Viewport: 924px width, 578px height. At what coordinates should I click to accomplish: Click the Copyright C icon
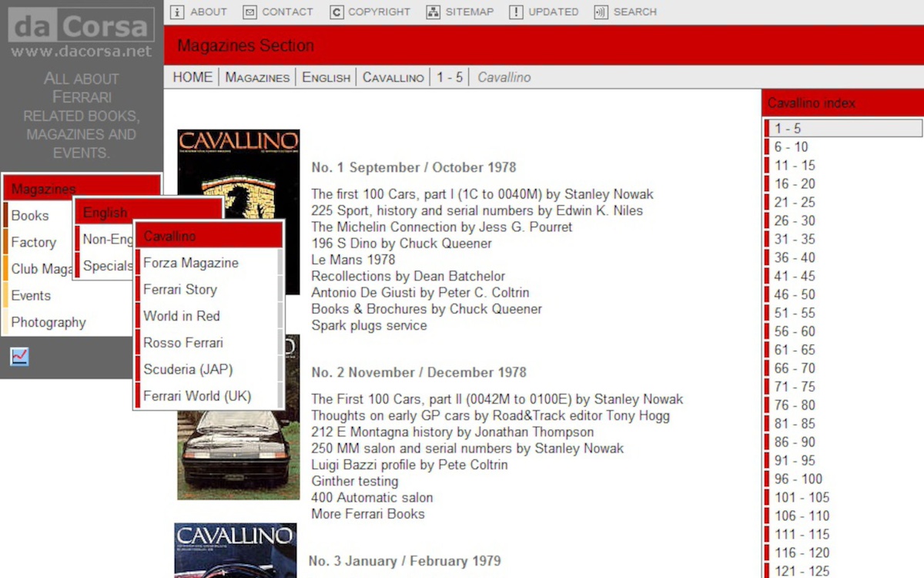tap(336, 12)
